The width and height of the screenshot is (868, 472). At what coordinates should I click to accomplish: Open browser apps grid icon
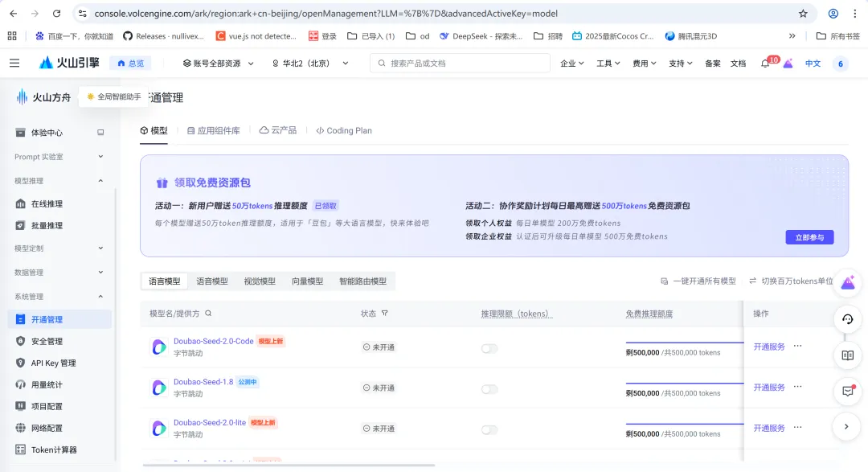point(12,36)
